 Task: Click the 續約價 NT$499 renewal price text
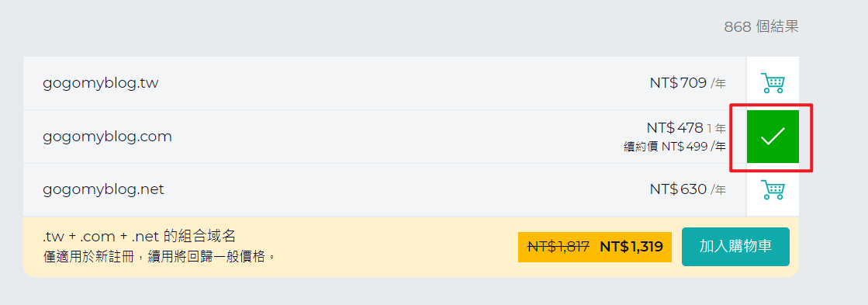click(x=674, y=147)
